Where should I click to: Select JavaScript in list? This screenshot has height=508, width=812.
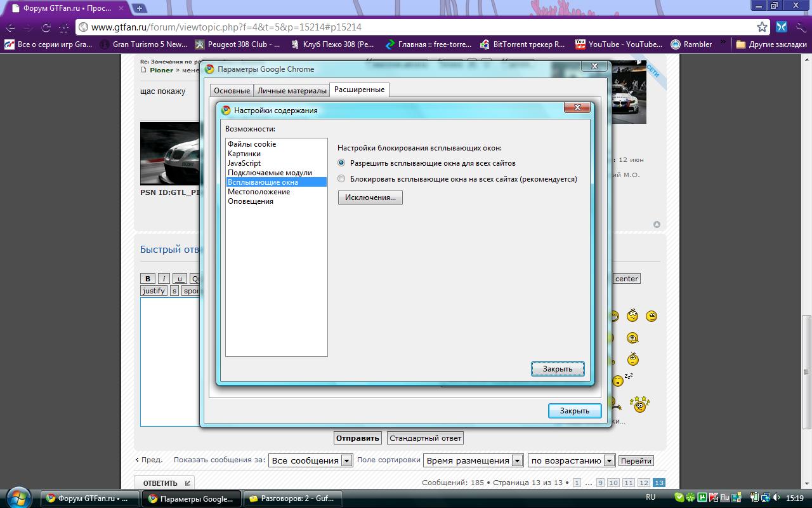[276, 163]
